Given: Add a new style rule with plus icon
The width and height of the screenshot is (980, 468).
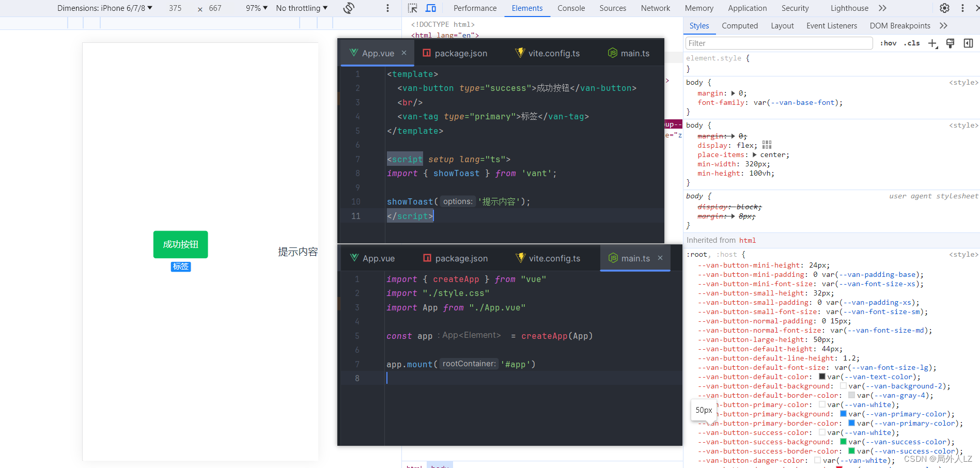Looking at the screenshot, I should [932, 43].
